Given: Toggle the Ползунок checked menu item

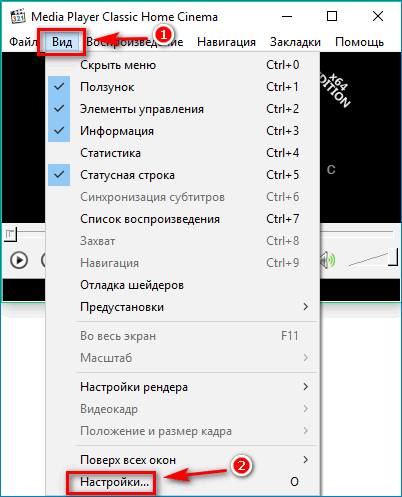Looking at the screenshot, I should (183, 87).
